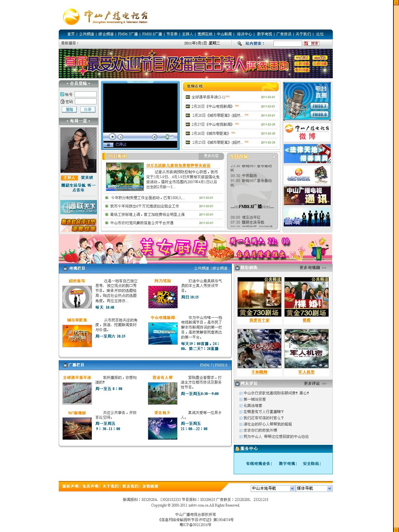Click the 注册 register button
399x532 pixels.
click(x=88, y=110)
